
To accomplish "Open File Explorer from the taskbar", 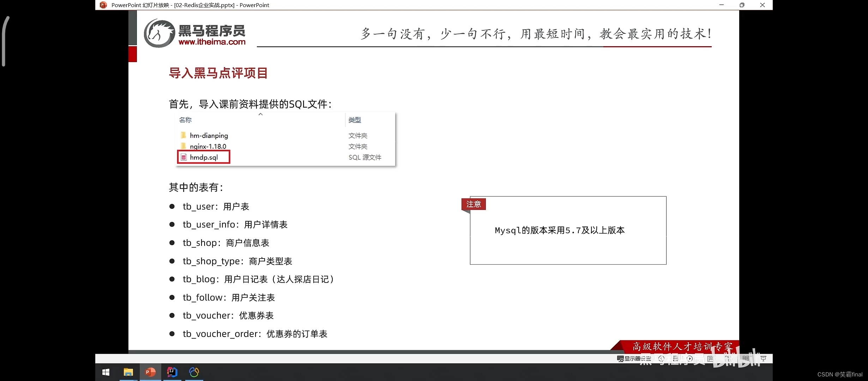I will [x=128, y=372].
